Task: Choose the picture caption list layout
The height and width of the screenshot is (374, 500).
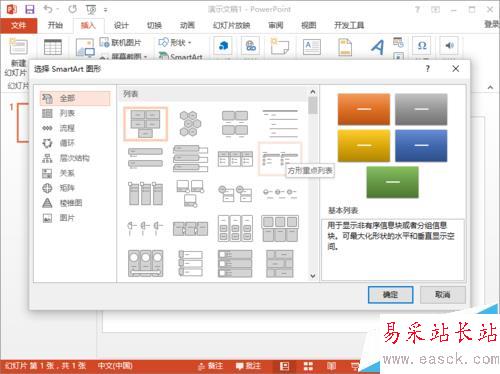Action: tap(235, 124)
